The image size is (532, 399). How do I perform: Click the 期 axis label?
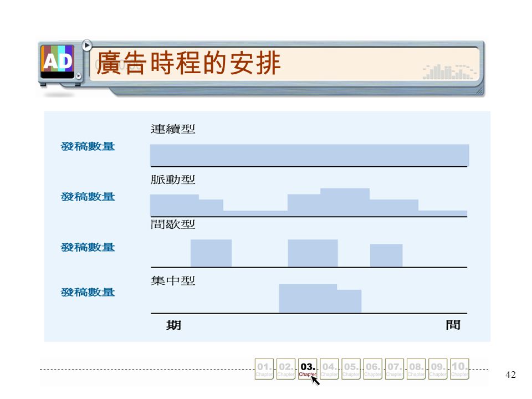click(x=173, y=325)
